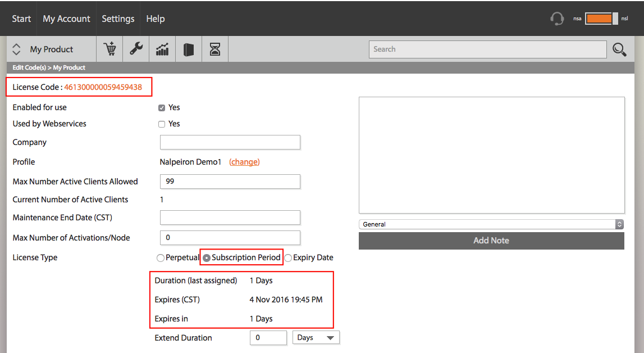The height and width of the screenshot is (353, 644).
Task: Select the Expiry Date radio button
Action: tap(289, 258)
